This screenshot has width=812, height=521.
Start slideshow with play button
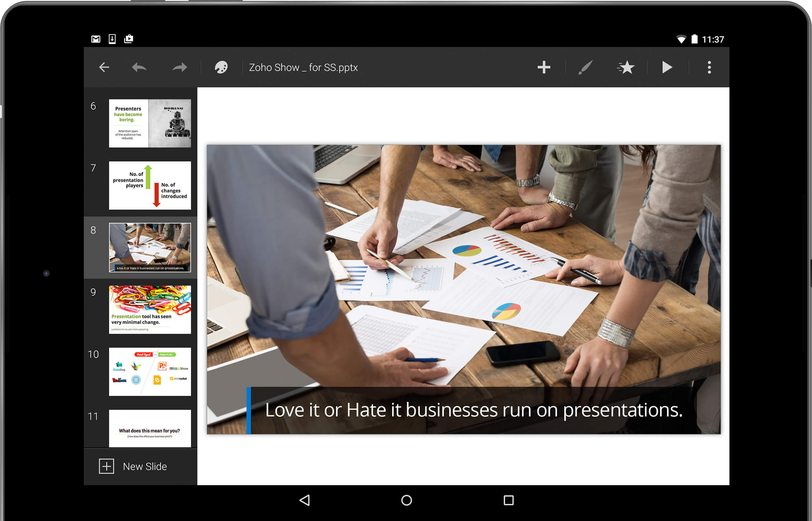[667, 67]
